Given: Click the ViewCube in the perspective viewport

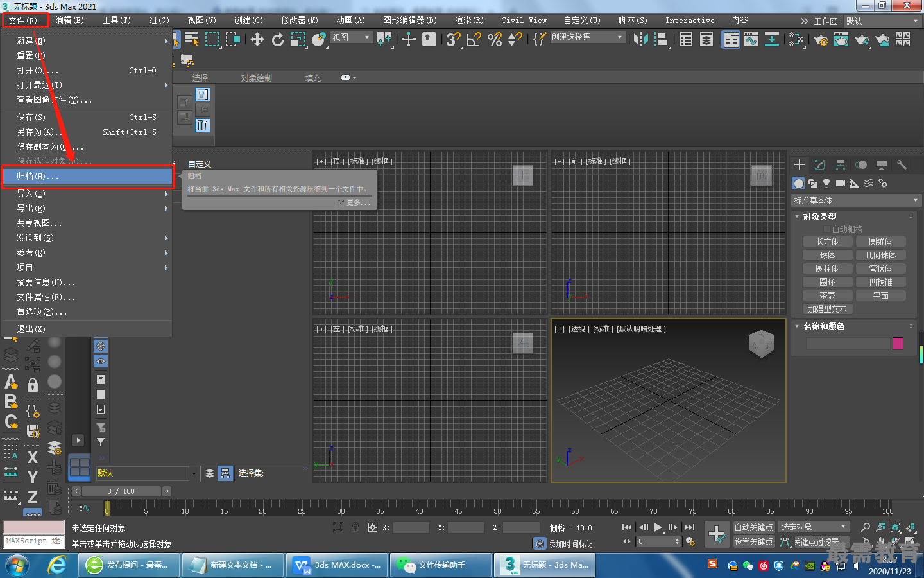Looking at the screenshot, I should (x=761, y=344).
